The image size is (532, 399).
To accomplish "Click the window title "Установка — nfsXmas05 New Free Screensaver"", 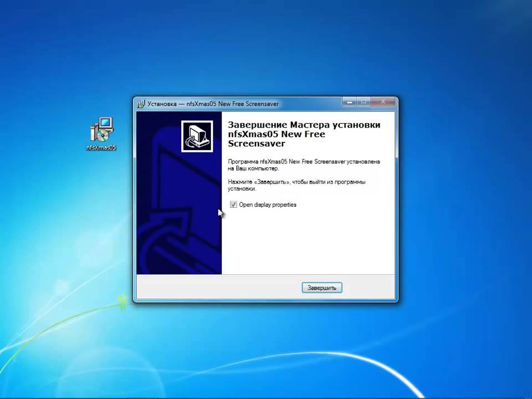I will click(213, 104).
